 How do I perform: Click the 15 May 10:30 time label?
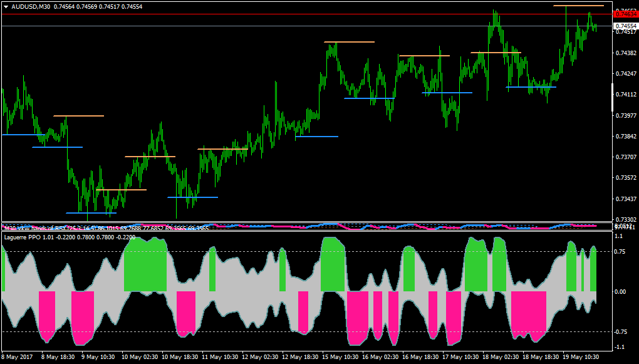(x=340, y=356)
